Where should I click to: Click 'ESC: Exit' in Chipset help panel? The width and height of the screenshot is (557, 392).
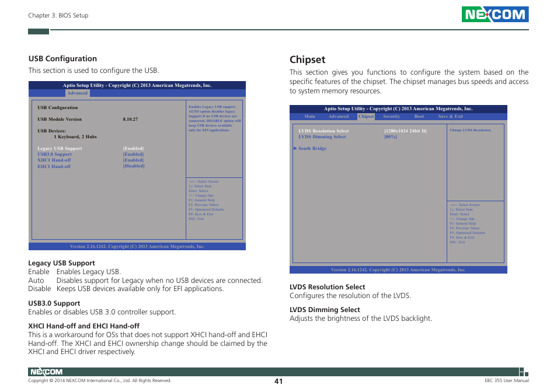click(457, 242)
